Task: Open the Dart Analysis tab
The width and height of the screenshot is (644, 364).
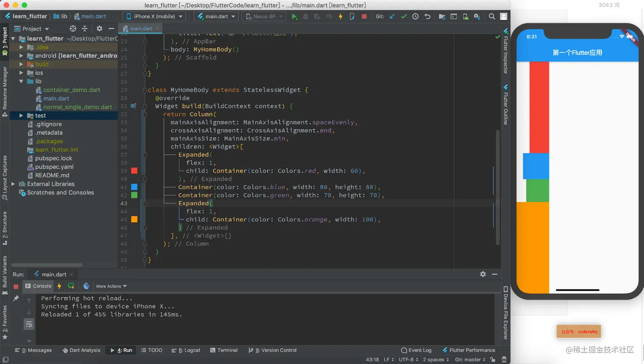Action: click(x=81, y=350)
